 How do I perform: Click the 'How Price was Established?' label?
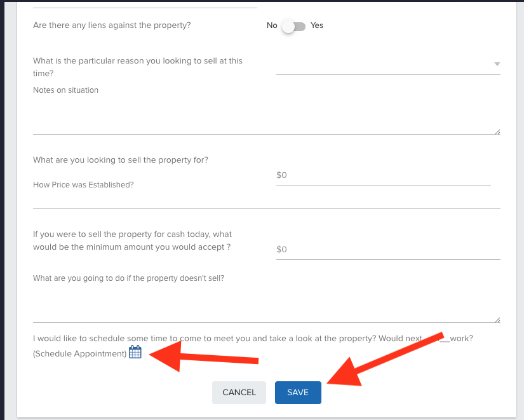click(x=83, y=185)
